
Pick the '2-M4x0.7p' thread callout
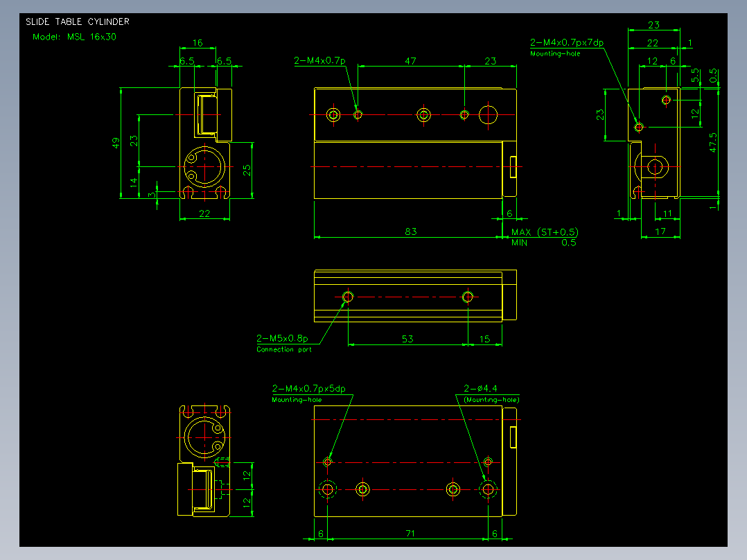pos(319,60)
